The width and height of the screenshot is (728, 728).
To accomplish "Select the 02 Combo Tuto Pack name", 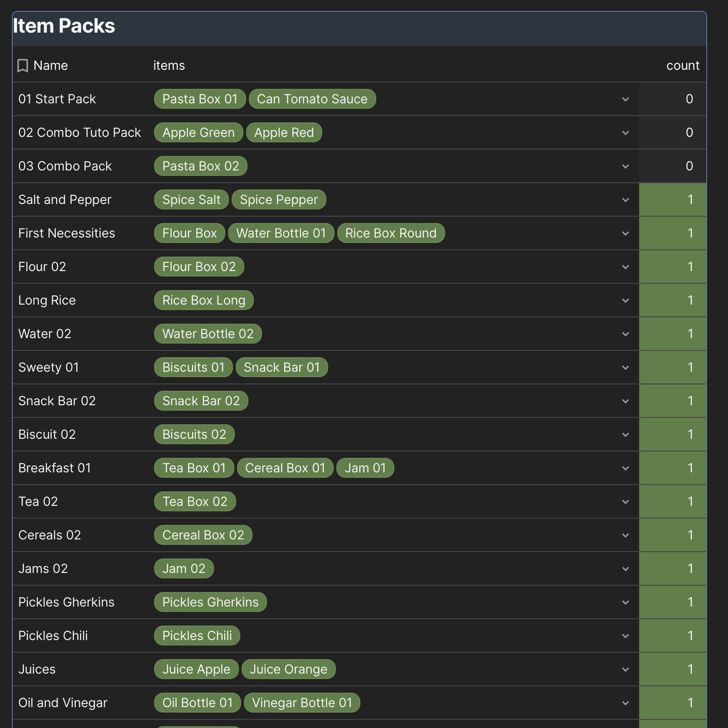I will (80, 132).
